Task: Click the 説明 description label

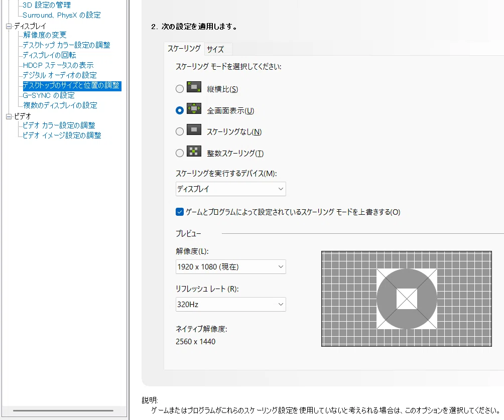Action: coord(150,400)
